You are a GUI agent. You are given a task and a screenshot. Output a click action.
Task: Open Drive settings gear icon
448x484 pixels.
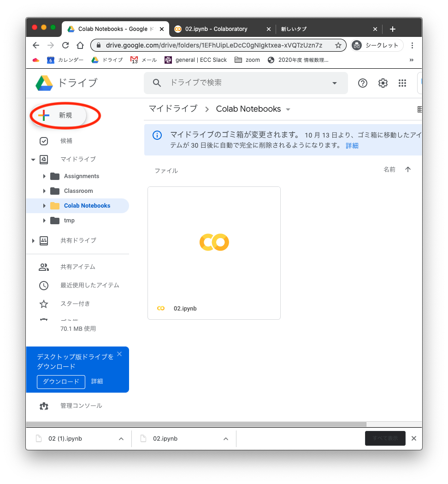(383, 83)
